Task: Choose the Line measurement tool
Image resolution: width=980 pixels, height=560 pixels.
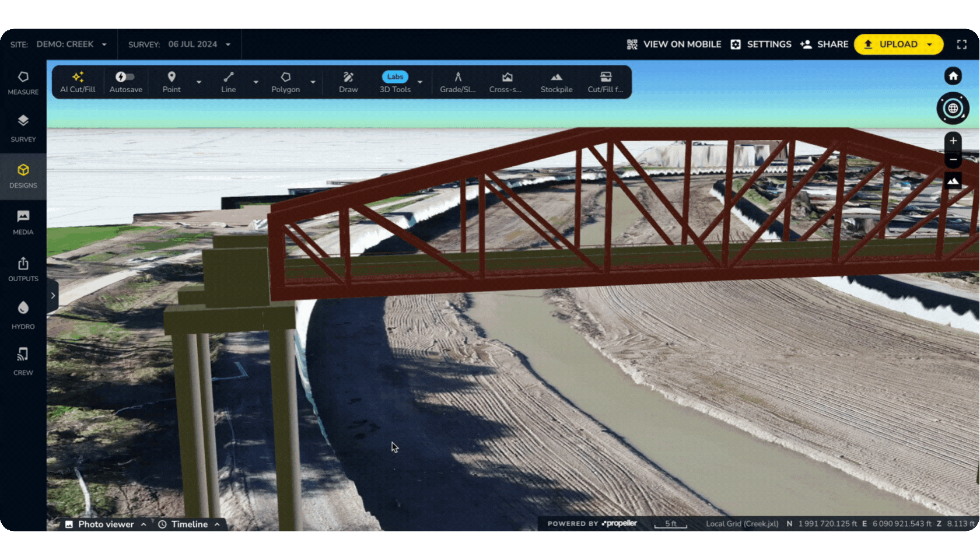Action: (229, 82)
